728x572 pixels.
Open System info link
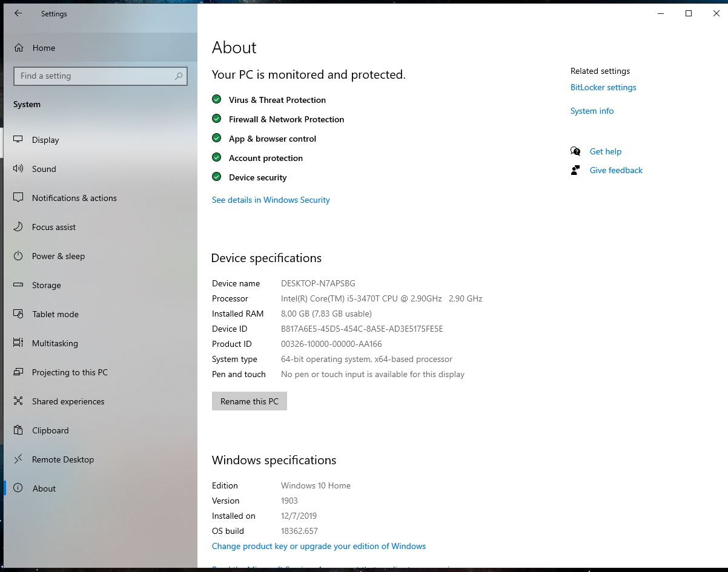tap(592, 111)
